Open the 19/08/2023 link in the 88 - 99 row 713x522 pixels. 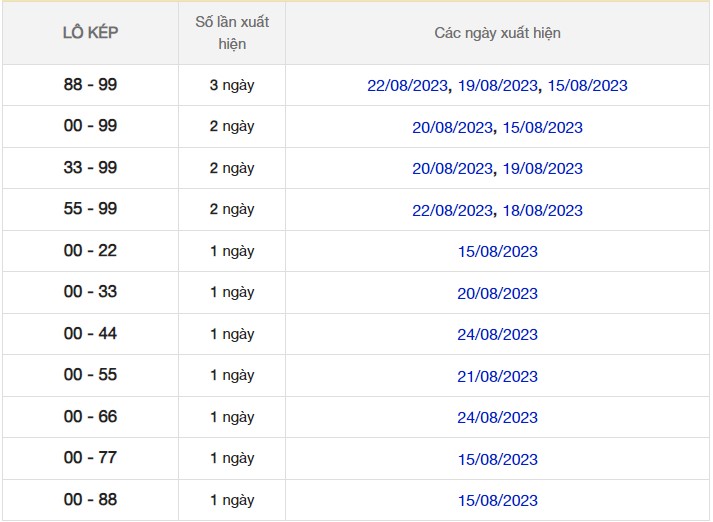point(498,86)
